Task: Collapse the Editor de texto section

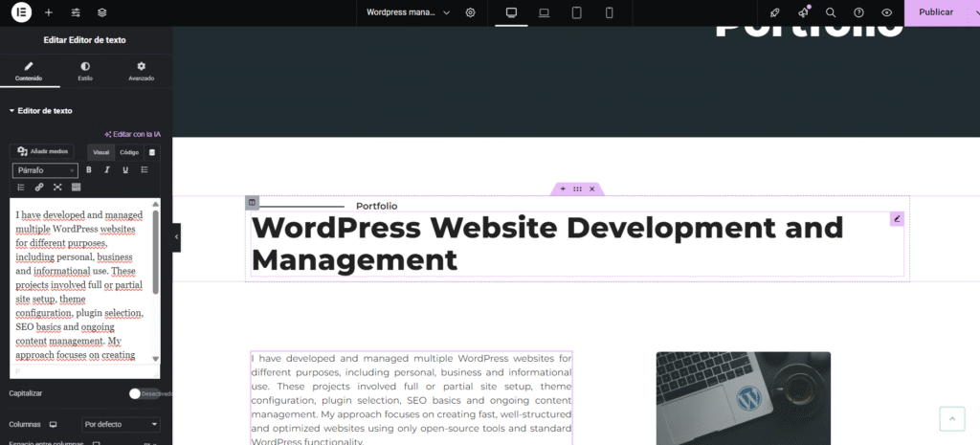Action: 42,111
